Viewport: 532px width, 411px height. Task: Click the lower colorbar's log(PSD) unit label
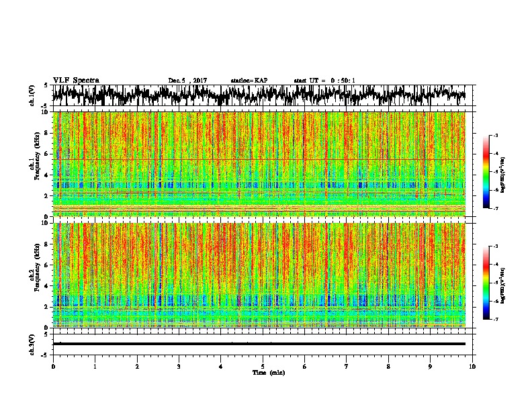[503, 285]
